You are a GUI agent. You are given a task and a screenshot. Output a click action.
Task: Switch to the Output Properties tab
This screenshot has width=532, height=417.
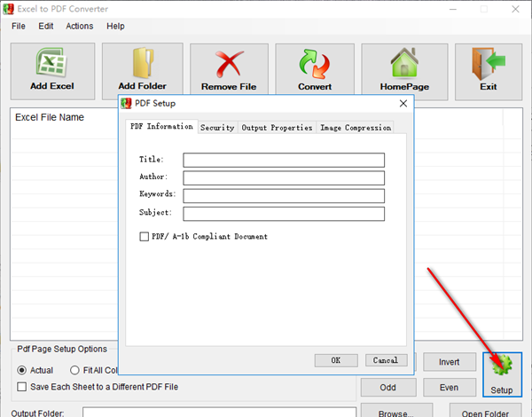pyautogui.click(x=277, y=128)
